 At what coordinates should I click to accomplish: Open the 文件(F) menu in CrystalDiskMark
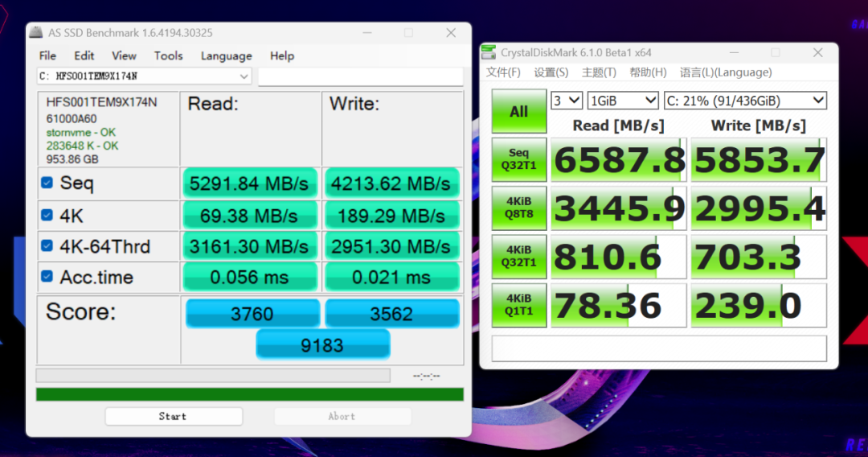(x=503, y=72)
